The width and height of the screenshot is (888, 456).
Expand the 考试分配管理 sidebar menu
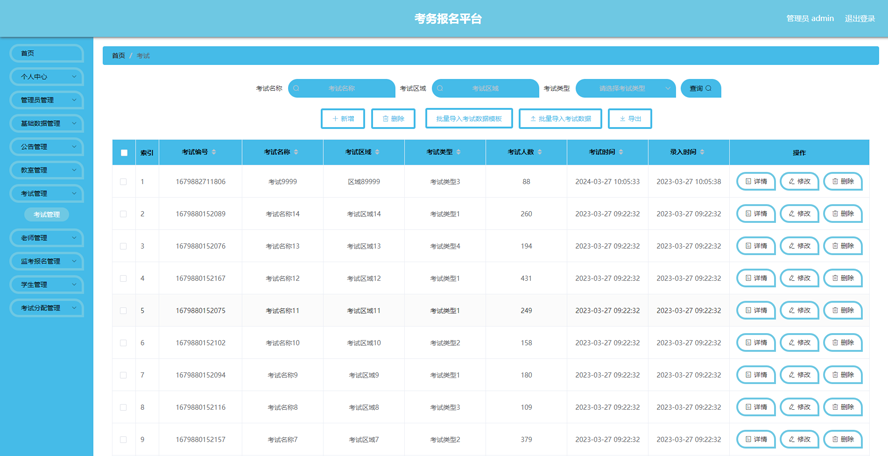[x=46, y=308]
